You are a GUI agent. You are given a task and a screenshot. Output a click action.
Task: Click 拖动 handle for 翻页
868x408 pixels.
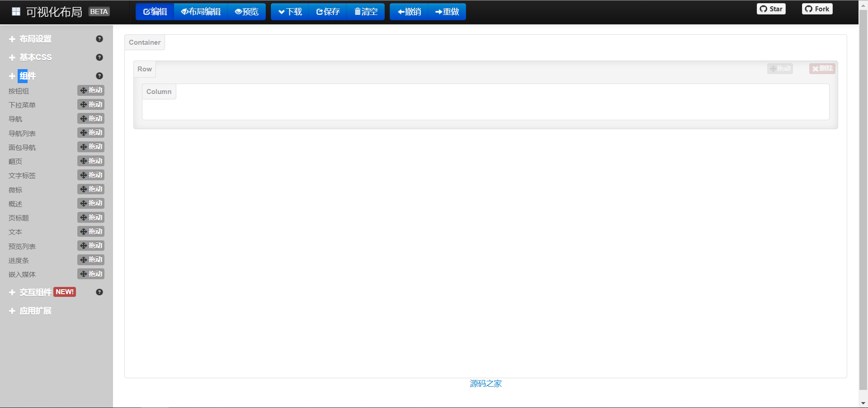click(x=91, y=161)
